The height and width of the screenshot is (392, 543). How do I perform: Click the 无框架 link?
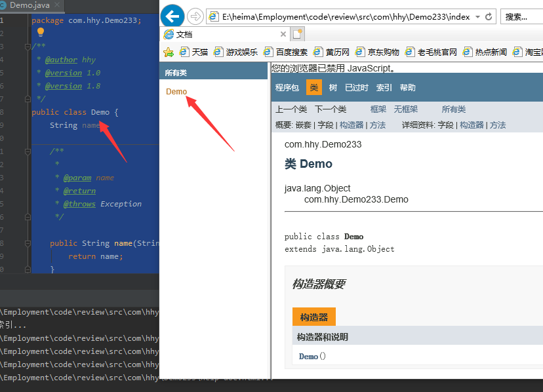pos(405,109)
